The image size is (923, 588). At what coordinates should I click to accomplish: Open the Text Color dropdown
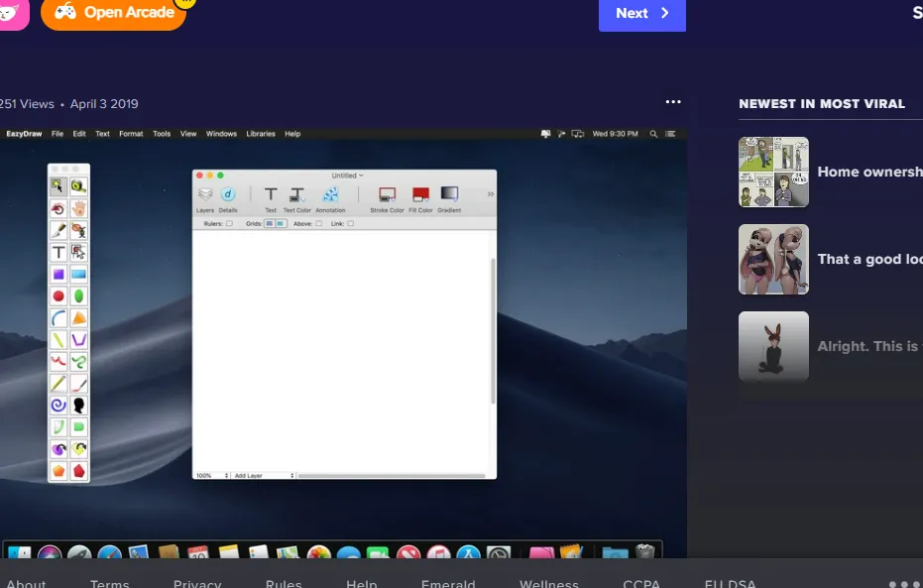coord(296,199)
